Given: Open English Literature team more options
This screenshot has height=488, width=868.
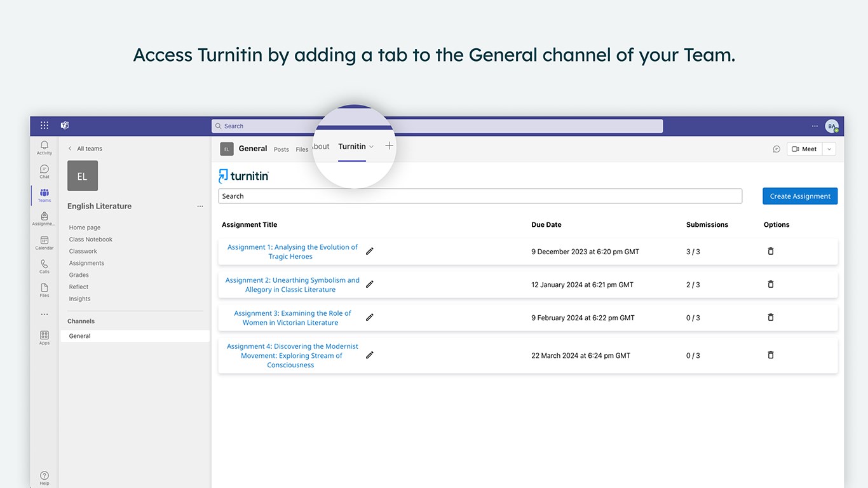Looking at the screenshot, I should 200,206.
